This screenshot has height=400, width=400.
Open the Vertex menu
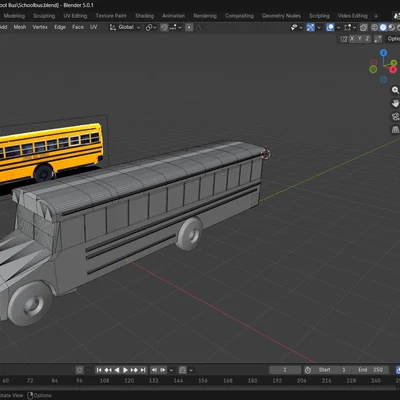coord(40,27)
